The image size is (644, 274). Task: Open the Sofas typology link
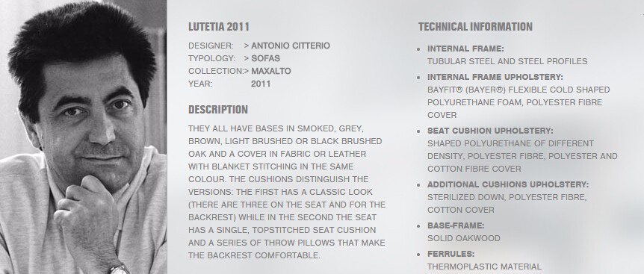tap(265, 58)
